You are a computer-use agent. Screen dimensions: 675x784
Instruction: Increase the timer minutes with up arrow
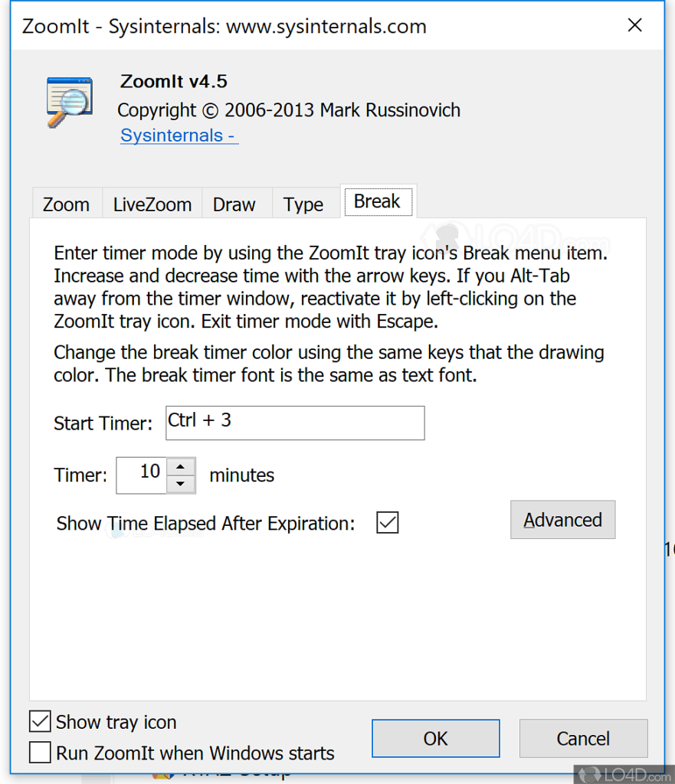(181, 467)
